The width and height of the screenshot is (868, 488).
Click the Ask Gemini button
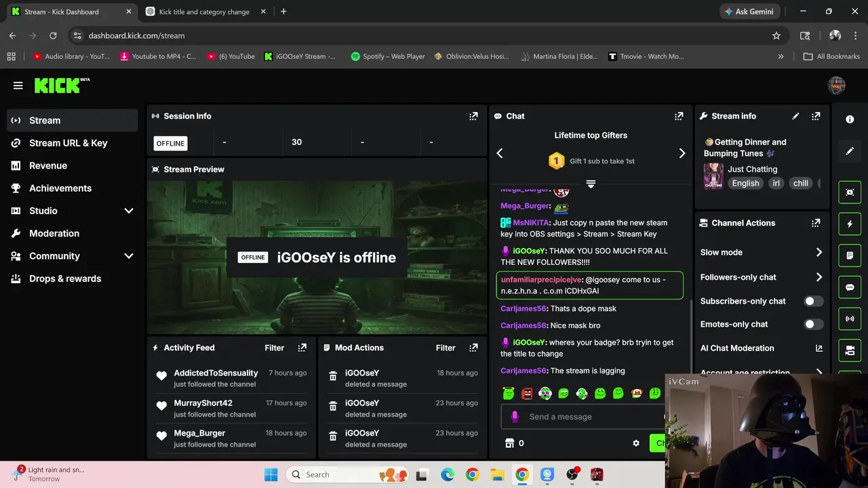click(x=749, y=12)
